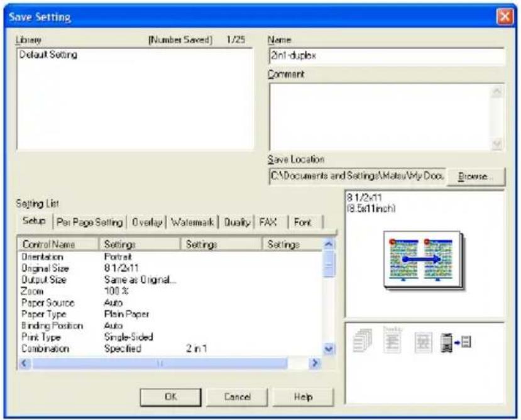
Task: Click the Save Location path field
Action: pos(357,176)
